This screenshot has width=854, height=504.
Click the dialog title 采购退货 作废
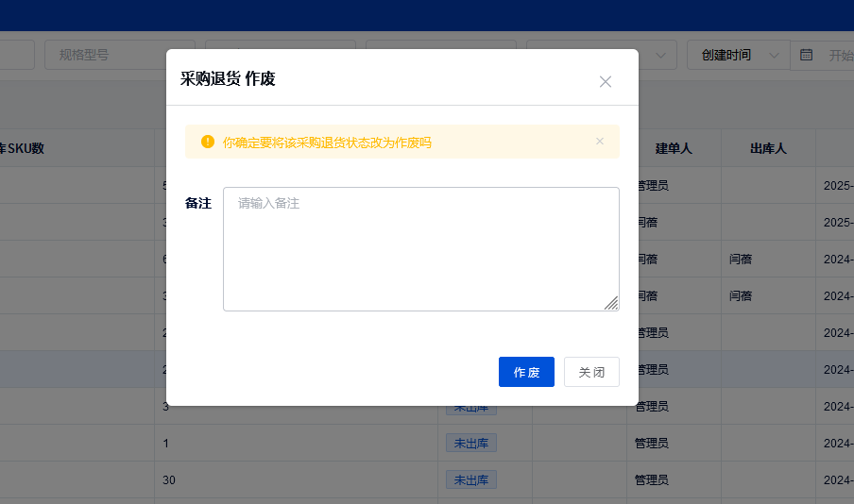coord(228,79)
